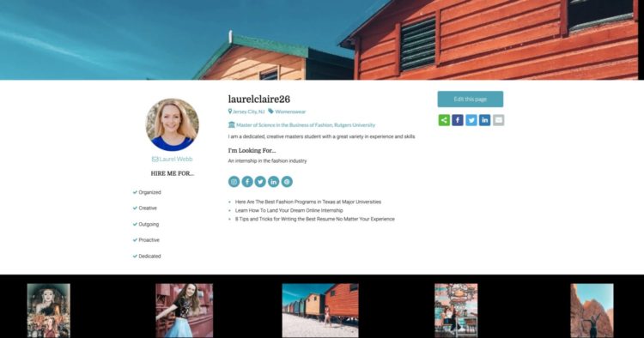The image size is (644, 338).
Task: Open the round Facebook profile icon
Action: tap(247, 182)
